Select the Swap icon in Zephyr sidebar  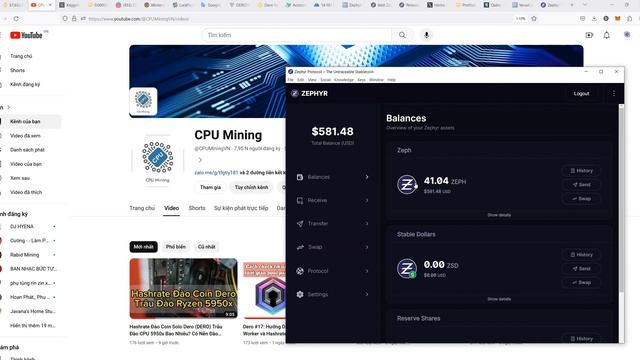[x=300, y=247]
